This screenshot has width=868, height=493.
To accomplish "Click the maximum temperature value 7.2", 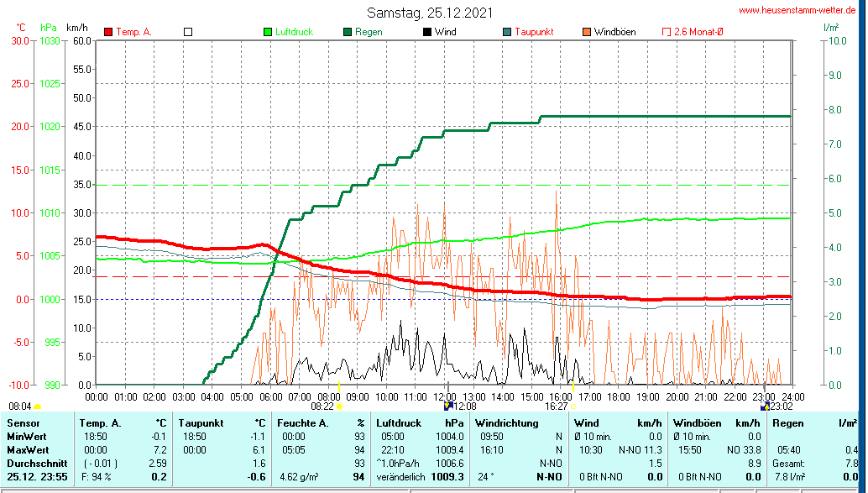I will click(x=160, y=450).
